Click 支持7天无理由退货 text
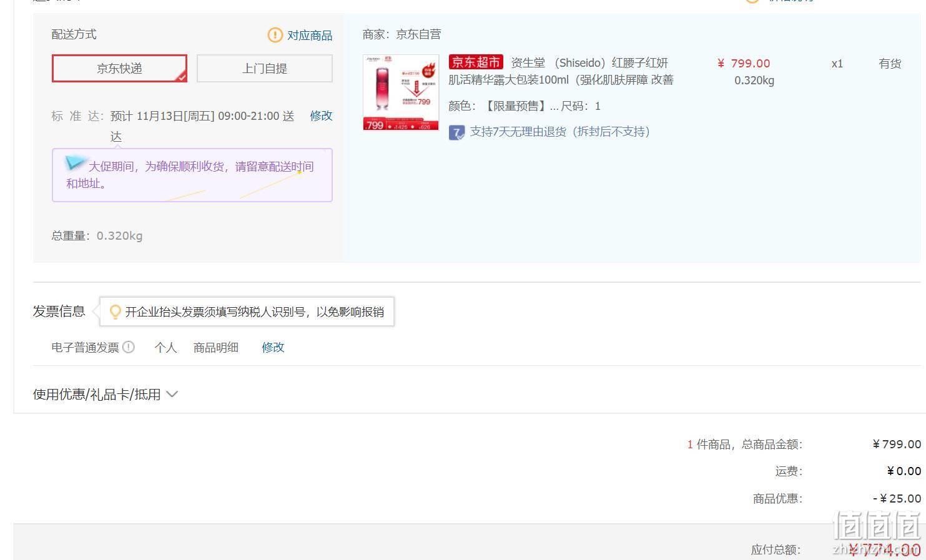The image size is (926, 560). click(x=560, y=132)
